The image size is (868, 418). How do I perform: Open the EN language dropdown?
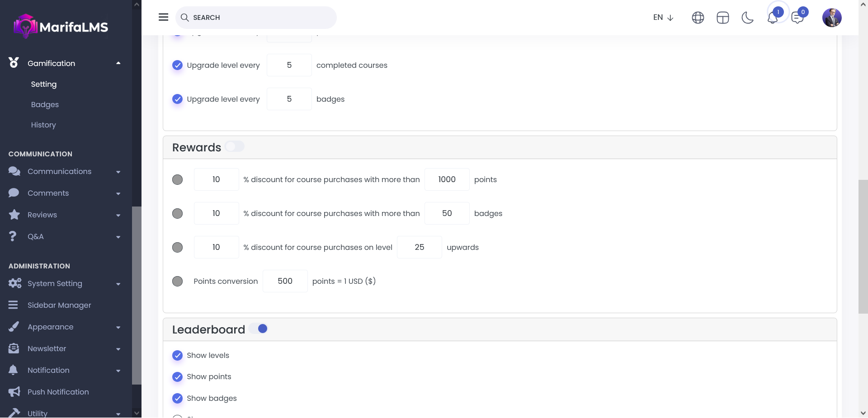[x=663, y=18]
